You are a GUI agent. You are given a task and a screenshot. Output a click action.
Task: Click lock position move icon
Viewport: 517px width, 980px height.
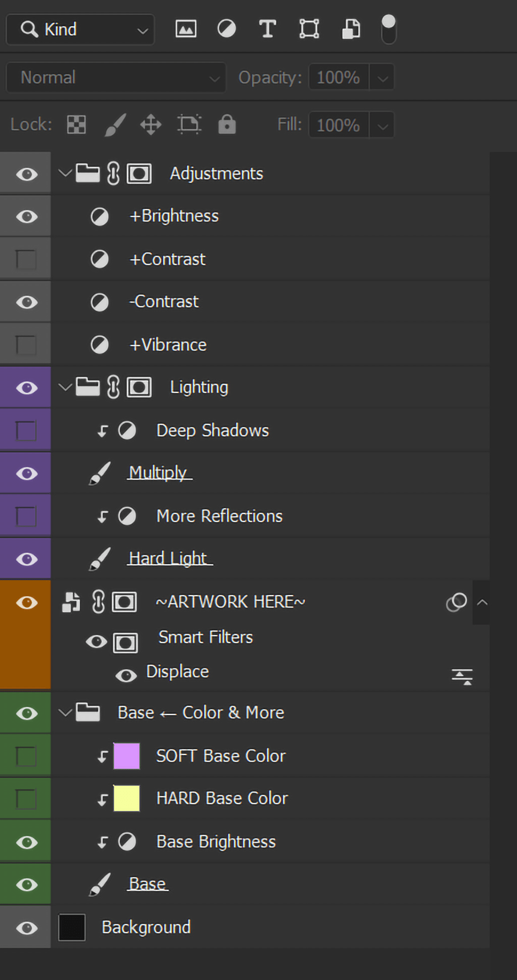tap(151, 124)
